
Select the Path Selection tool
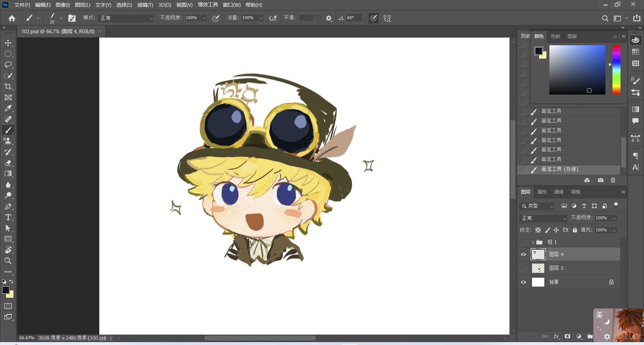coord(8,228)
